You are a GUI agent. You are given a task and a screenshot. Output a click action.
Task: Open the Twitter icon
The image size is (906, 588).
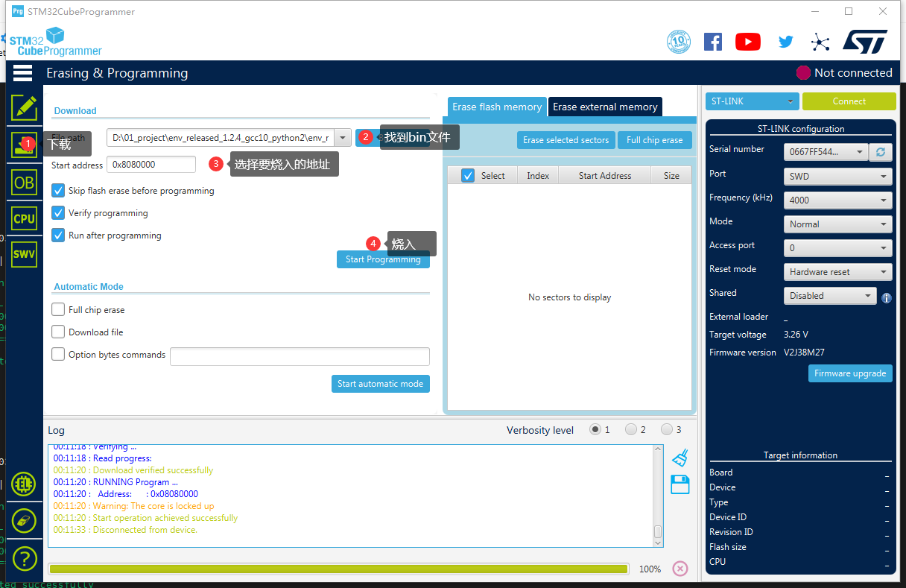point(785,42)
